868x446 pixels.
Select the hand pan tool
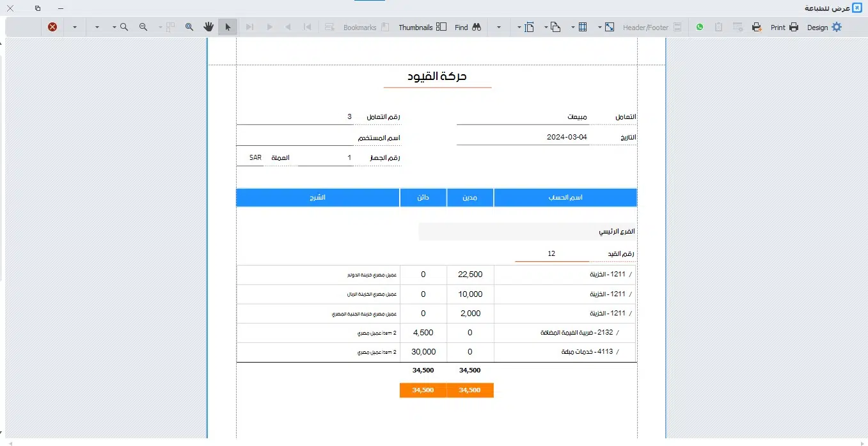coord(209,27)
